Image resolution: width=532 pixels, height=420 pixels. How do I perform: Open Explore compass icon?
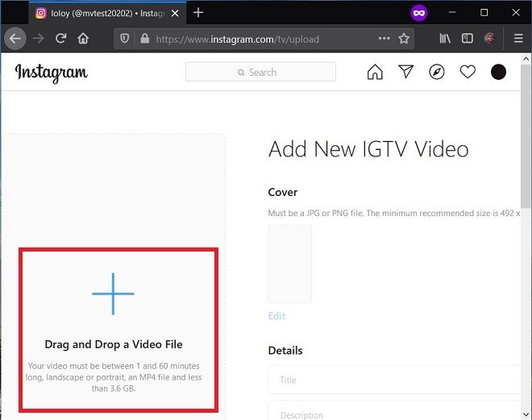[437, 72]
